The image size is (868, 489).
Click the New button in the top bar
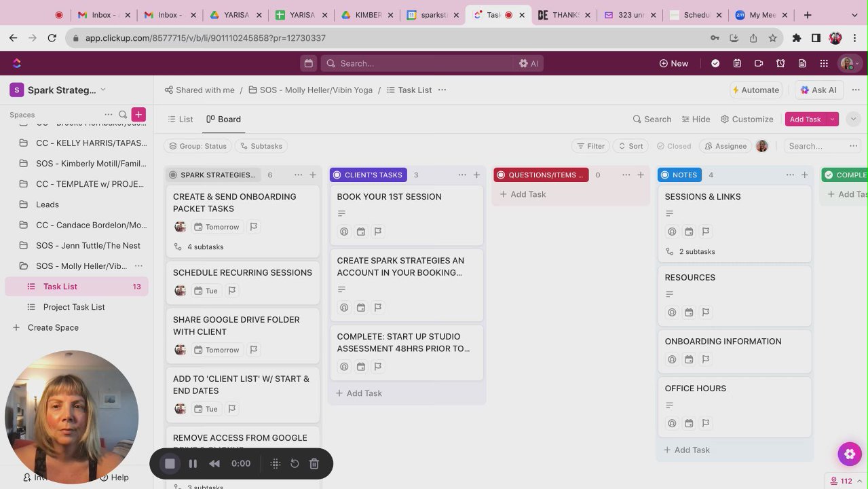point(673,63)
